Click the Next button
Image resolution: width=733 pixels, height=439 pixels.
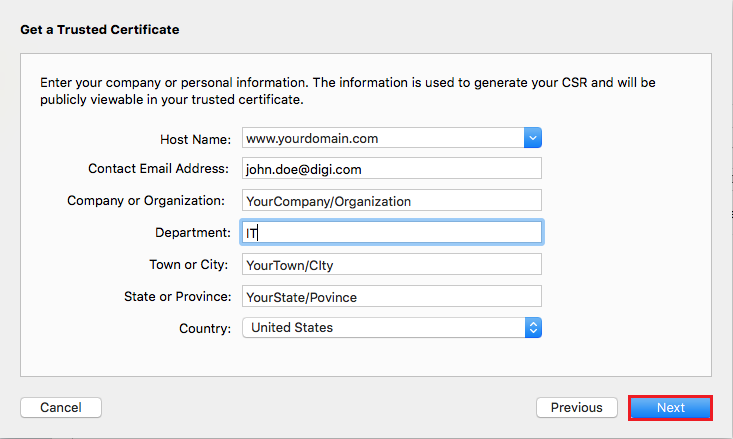(x=670, y=407)
